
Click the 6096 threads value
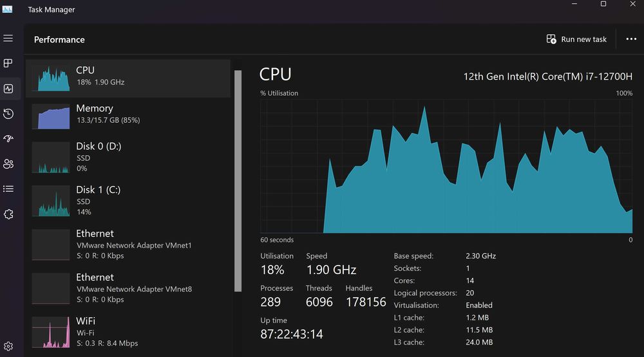pos(319,302)
